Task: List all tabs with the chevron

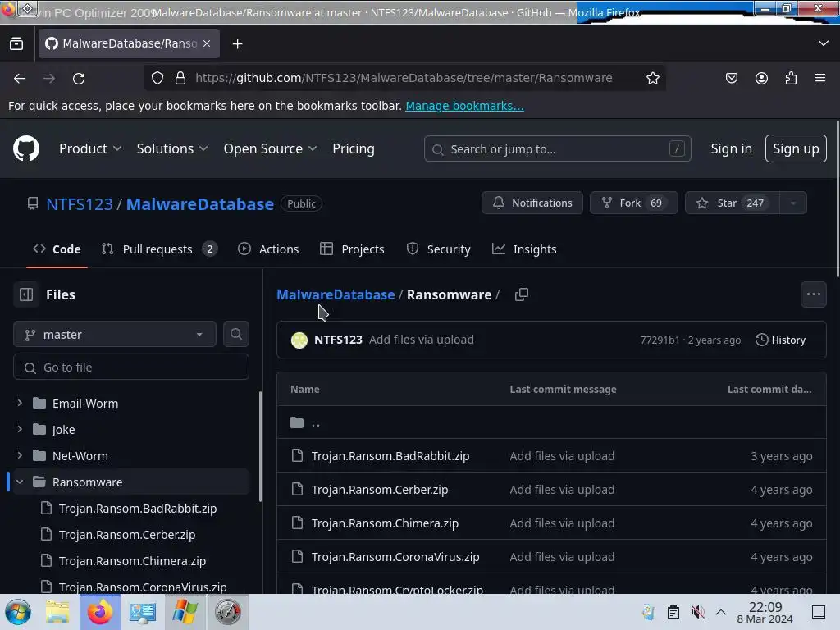Action: coord(824,43)
